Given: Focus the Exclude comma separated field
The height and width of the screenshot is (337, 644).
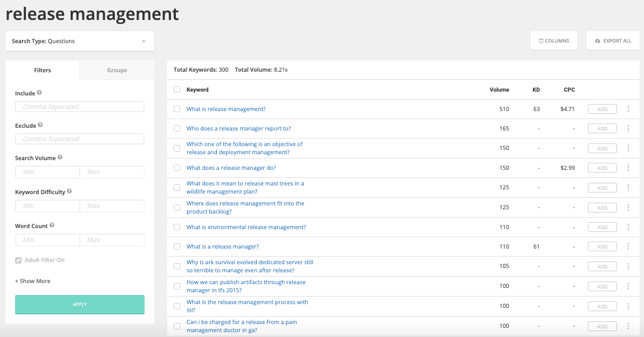Looking at the screenshot, I should click(80, 139).
